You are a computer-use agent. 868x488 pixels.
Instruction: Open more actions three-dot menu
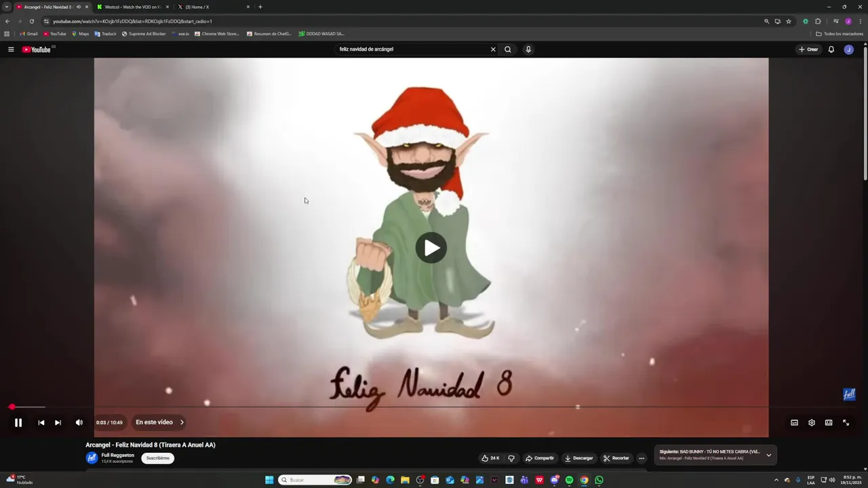(x=642, y=458)
